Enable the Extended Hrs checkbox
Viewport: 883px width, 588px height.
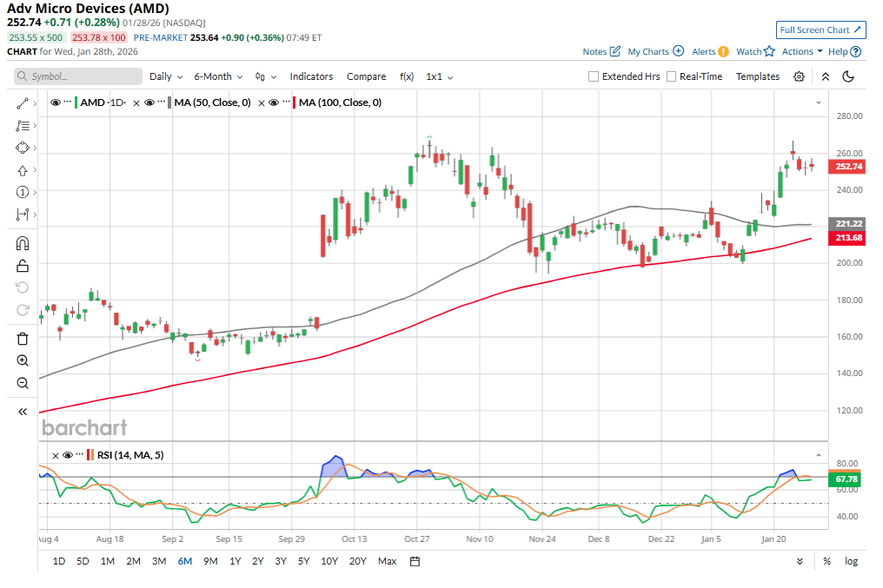point(594,76)
